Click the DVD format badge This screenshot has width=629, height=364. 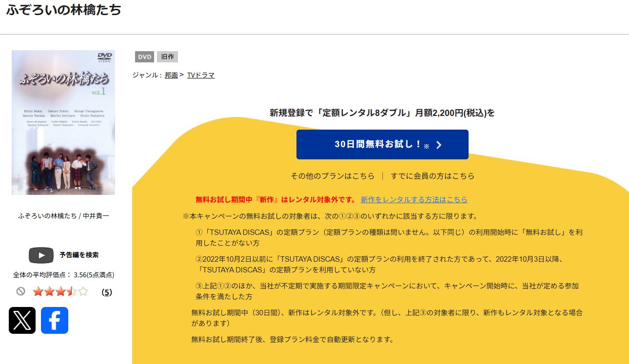point(145,57)
